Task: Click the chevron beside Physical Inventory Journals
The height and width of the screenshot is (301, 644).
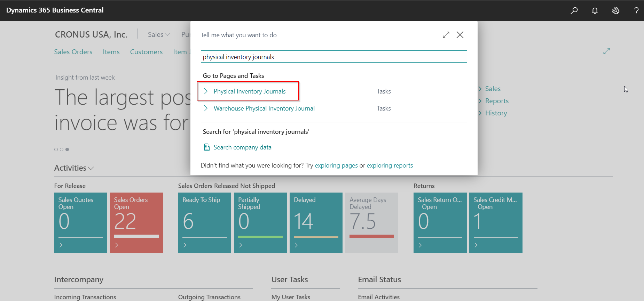Action: point(206,91)
